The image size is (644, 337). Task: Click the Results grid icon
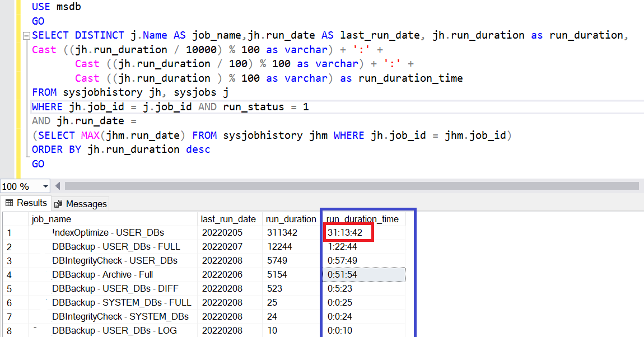9,203
